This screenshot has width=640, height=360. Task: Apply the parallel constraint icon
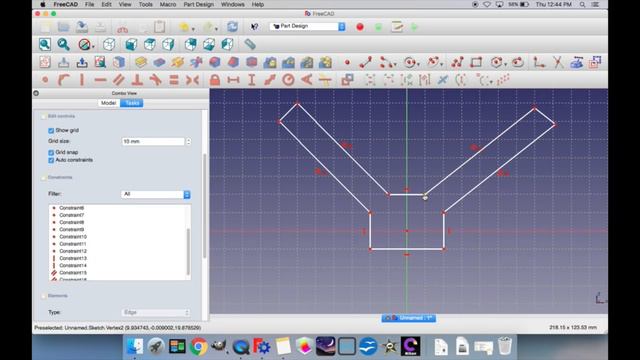(x=119, y=80)
